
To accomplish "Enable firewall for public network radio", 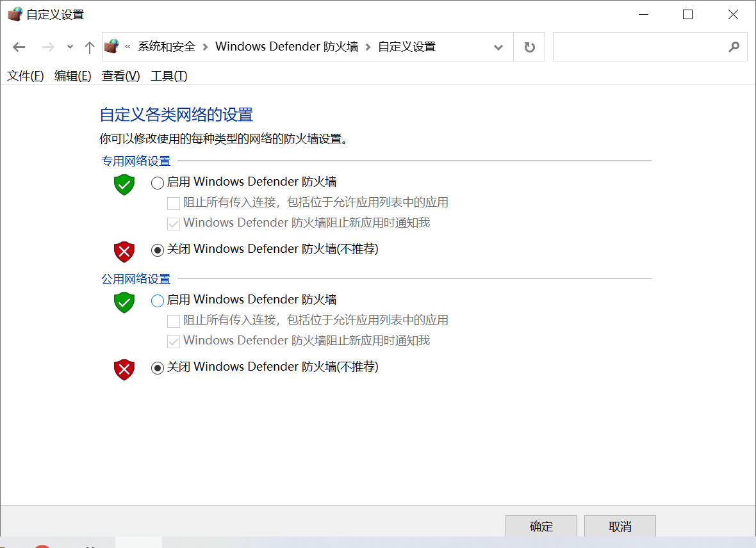I will [157, 301].
